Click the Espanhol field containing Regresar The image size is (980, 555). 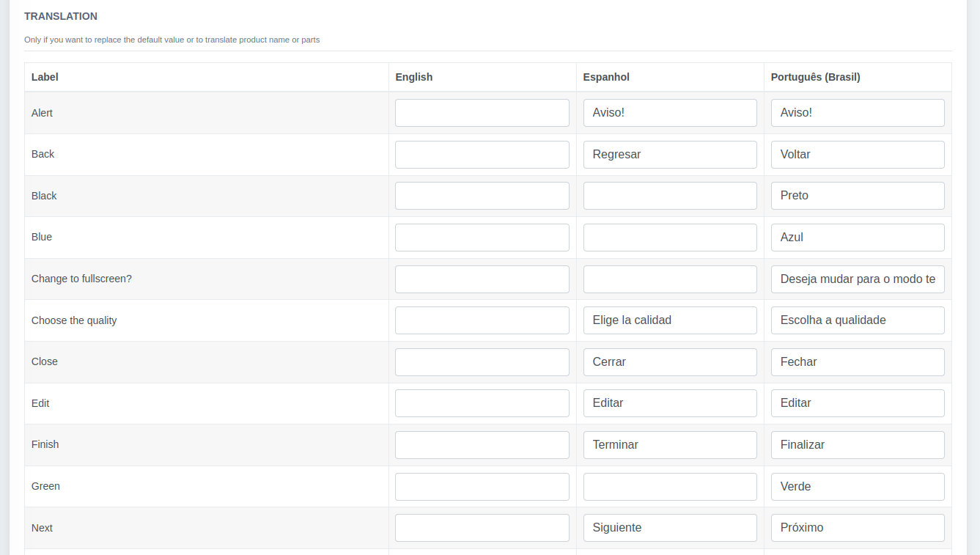click(x=670, y=155)
